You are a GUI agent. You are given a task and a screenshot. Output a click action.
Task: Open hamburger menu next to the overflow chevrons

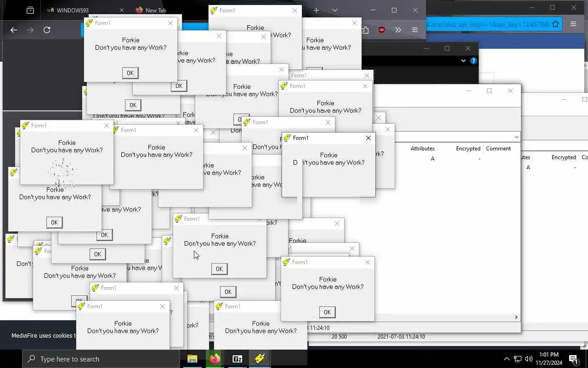click(x=415, y=30)
